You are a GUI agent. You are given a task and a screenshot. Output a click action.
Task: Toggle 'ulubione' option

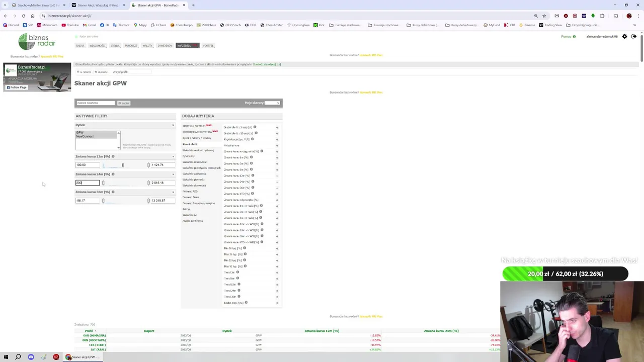point(101,72)
